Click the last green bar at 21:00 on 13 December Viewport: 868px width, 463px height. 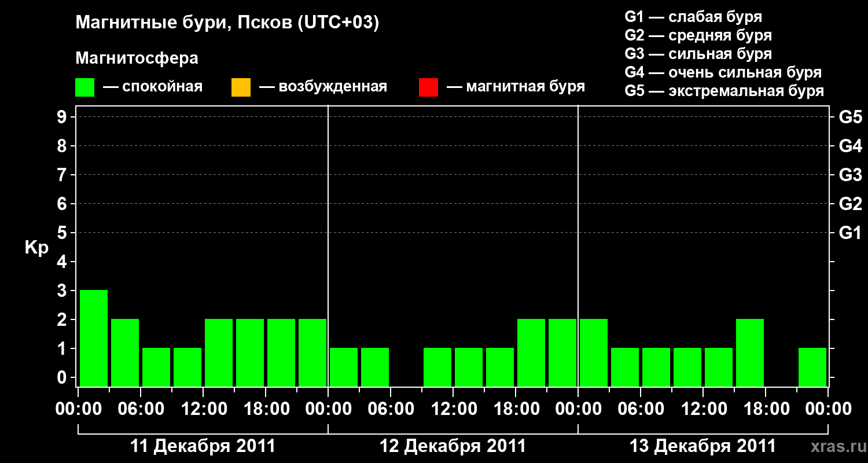tap(812, 367)
